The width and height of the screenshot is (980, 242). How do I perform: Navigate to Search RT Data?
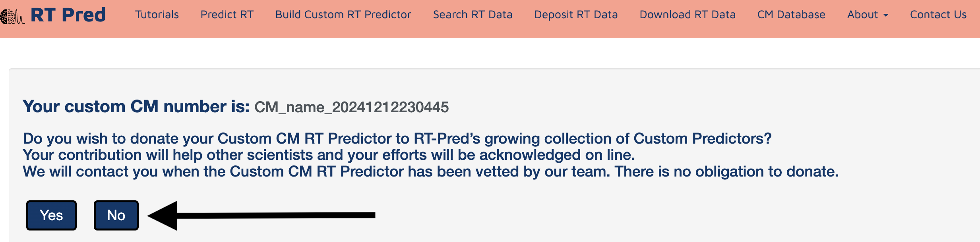point(473,15)
